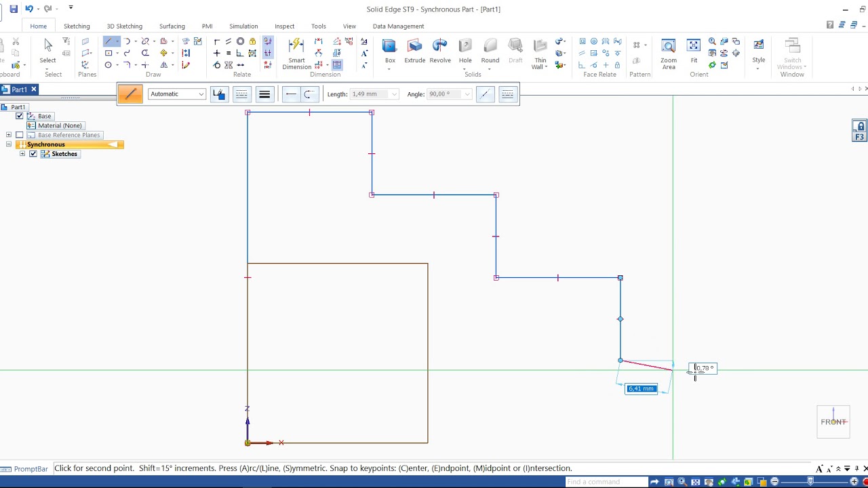Screen dimensions: 868x488
Task: Open the Style tool
Action: [x=758, y=54]
